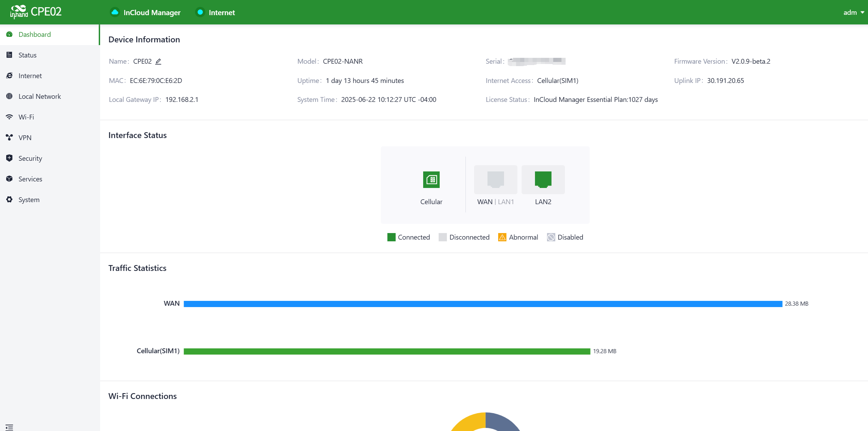The image size is (868, 431).
Task: Go to Security in the sidebar
Action: pos(30,158)
